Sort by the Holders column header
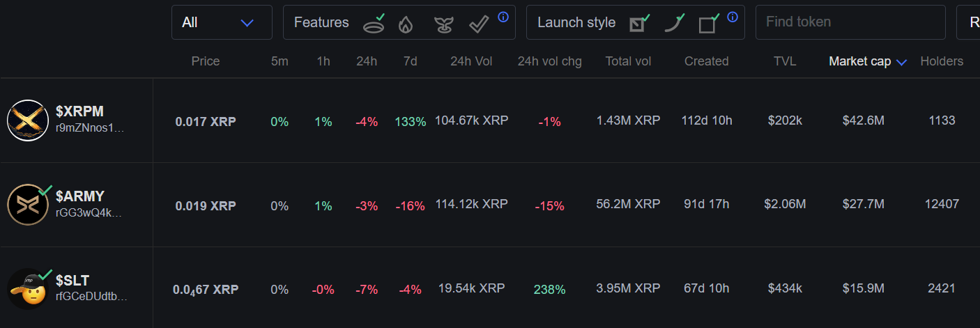The image size is (980, 328). 941,61
